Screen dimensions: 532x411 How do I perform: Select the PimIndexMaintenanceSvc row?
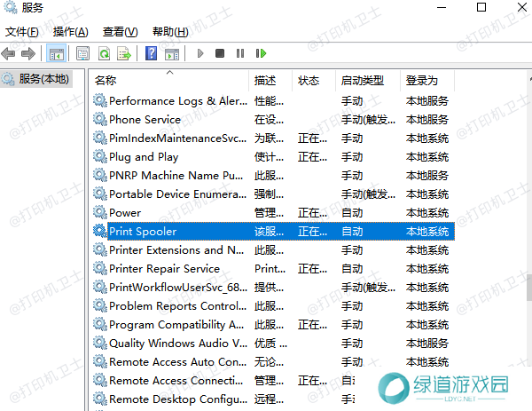tap(273, 138)
